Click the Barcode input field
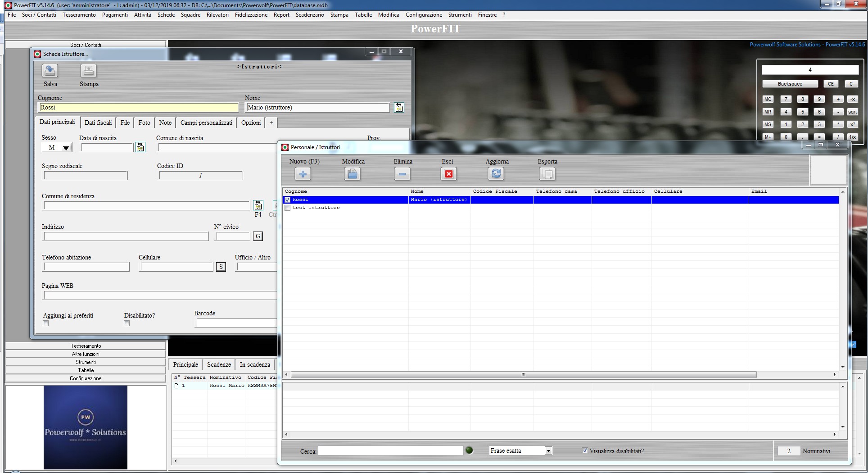This screenshot has height=473, width=868. pos(236,323)
